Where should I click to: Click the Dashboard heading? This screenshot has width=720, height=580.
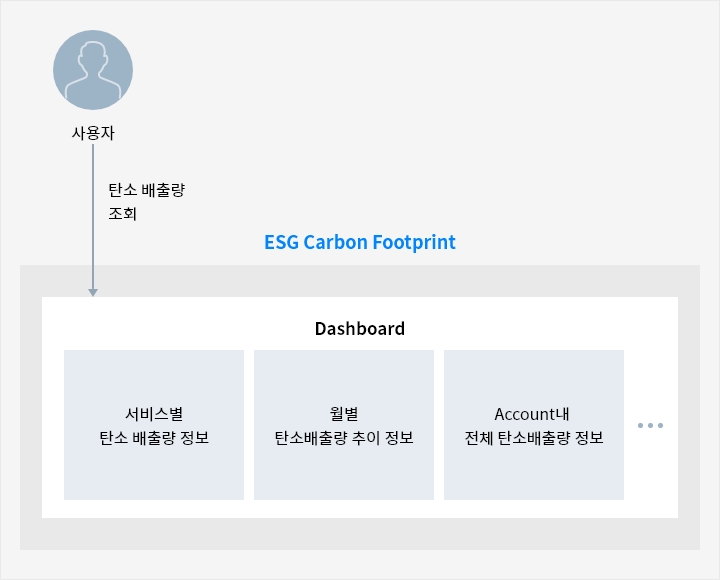(360, 328)
